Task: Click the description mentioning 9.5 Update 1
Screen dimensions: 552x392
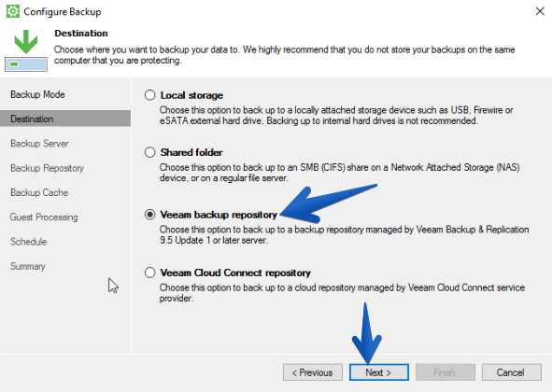Action: pyautogui.click(x=345, y=234)
